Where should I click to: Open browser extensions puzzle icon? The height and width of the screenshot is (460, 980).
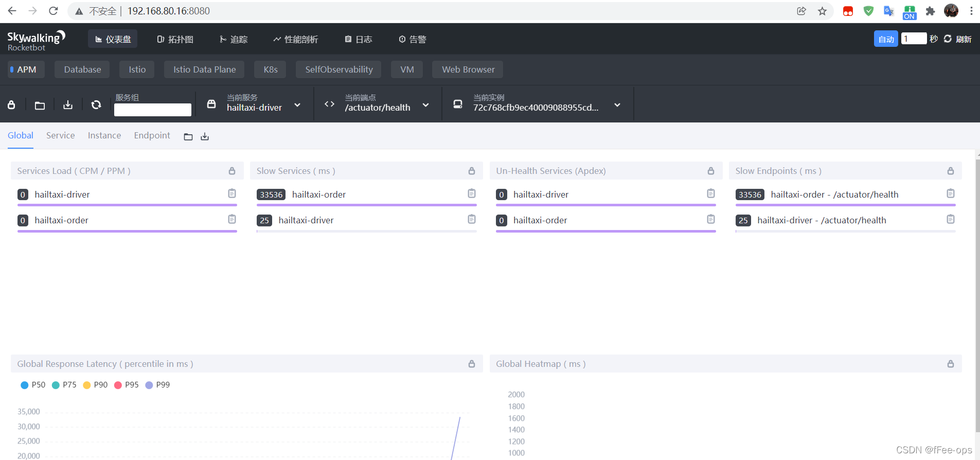pyautogui.click(x=930, y=11)
